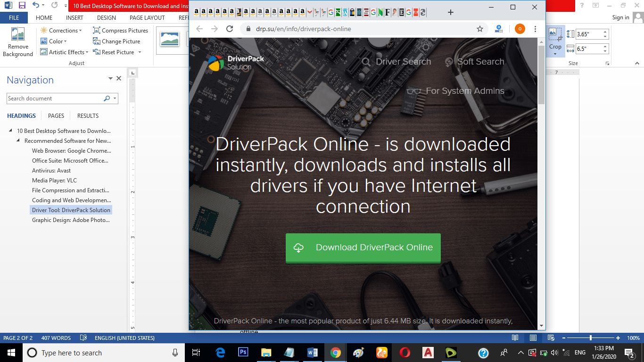Click the Search document field
Viewport: 644px width, 362px height.
tap(54, 99)
